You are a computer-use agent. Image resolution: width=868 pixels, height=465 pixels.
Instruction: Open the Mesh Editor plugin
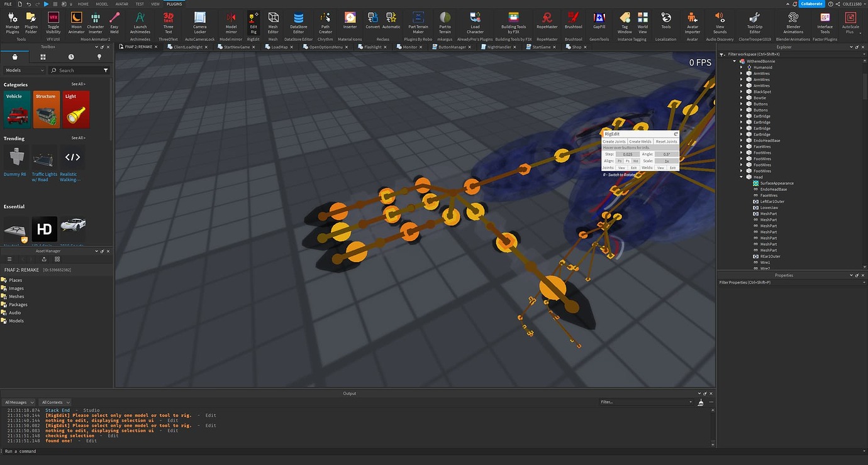pyautogui.click(x=273, y=23)
